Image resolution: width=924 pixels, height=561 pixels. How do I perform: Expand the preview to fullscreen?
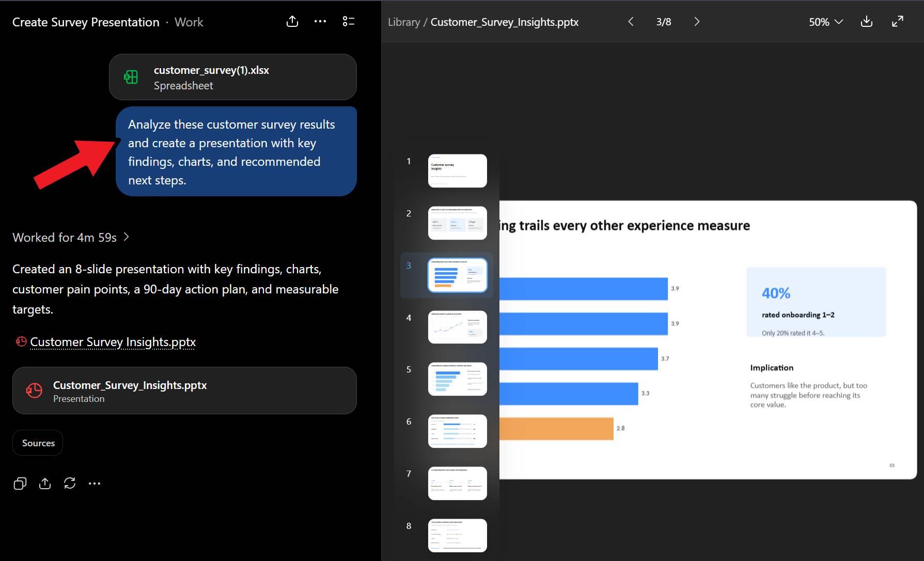898,21
